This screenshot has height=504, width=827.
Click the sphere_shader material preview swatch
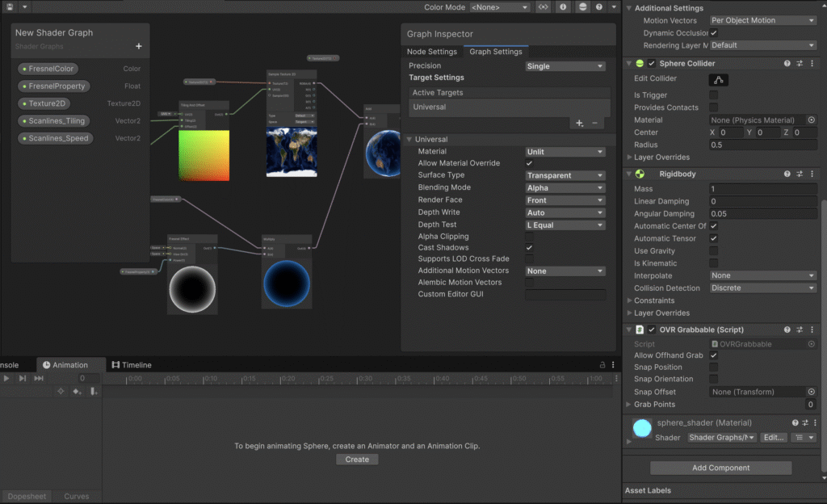[642, 429]
